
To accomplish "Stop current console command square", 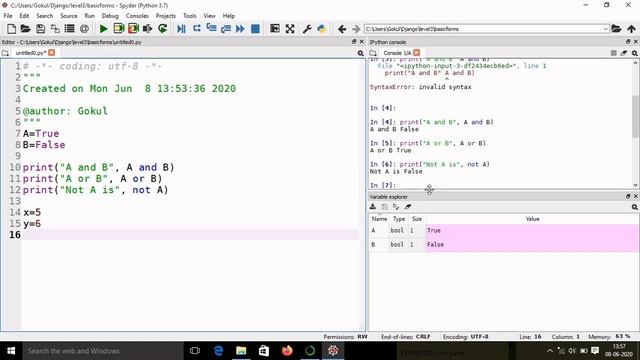I will 613,53.
